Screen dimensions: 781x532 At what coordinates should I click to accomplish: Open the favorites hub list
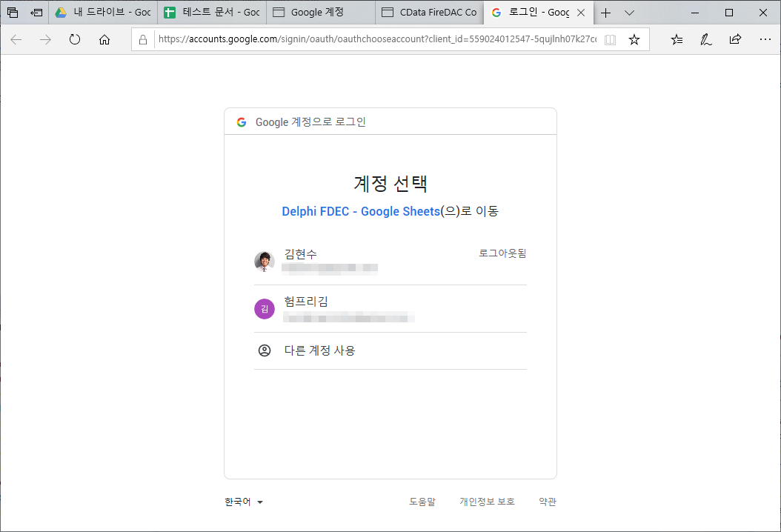(677, 39)
